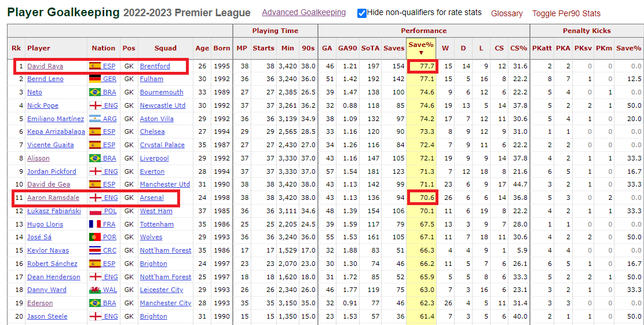644x325 pixels.
Task: Sort by the Saves column header
Action: 394,48
